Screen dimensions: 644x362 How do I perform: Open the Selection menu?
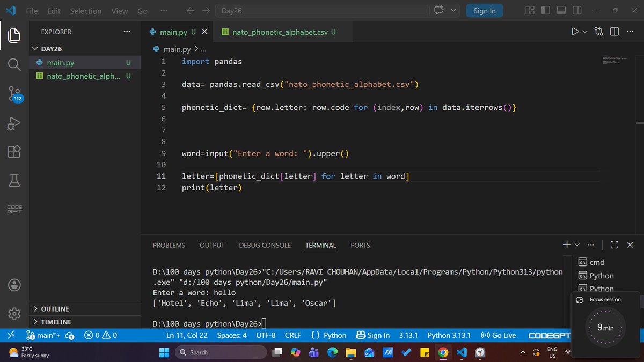pyautogui.click(x=85, y=11)
